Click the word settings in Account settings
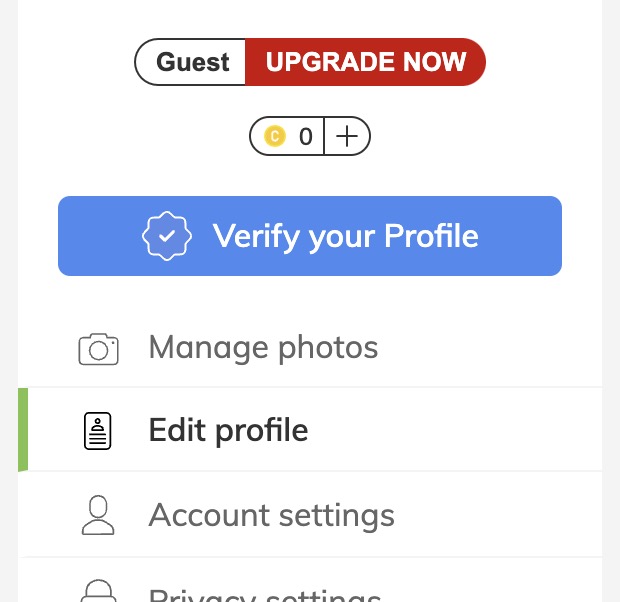This screenshot has height=602, width=620. pyautogui.click(x=337, y=516)
